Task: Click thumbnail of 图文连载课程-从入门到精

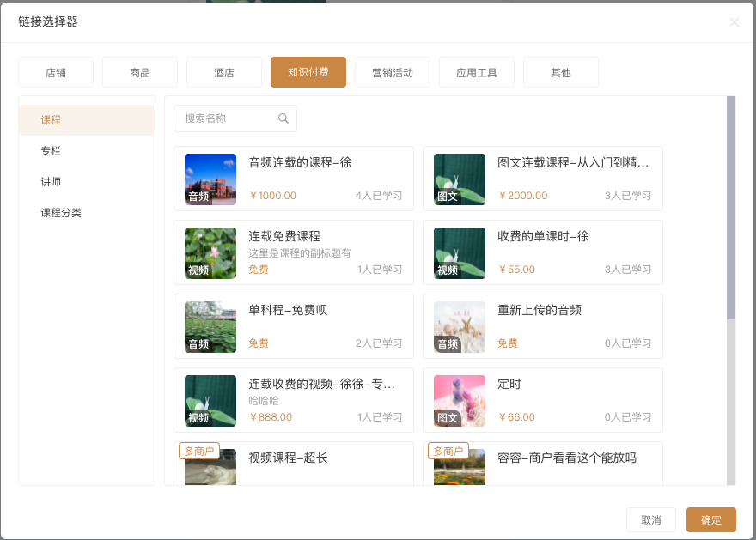Action: (x=460, y=179)
